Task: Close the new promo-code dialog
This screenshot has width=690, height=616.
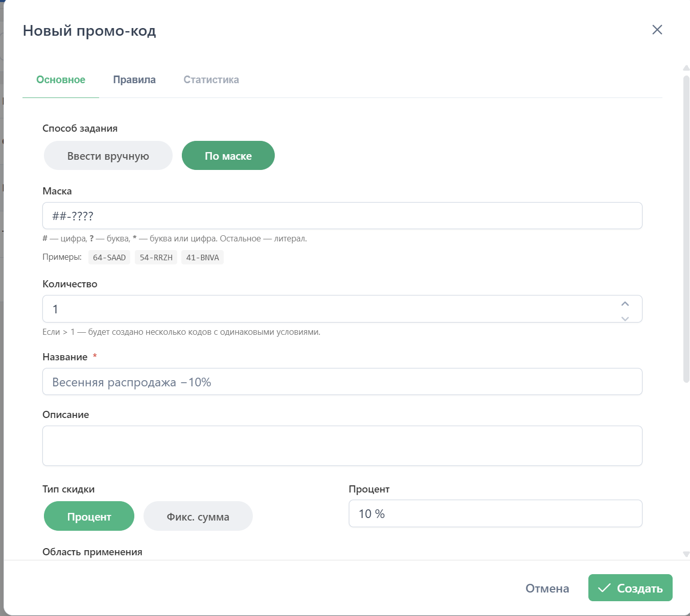Action: coord(657,30)
